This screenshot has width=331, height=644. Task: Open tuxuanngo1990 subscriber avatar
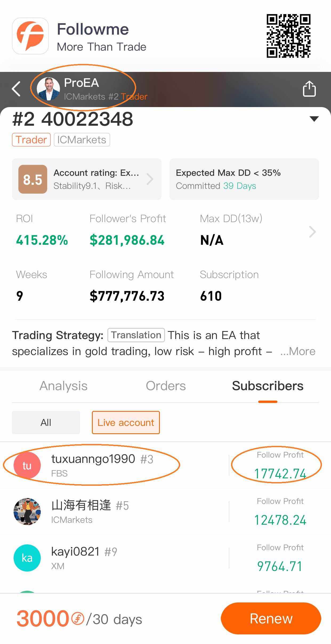[27, 465]
